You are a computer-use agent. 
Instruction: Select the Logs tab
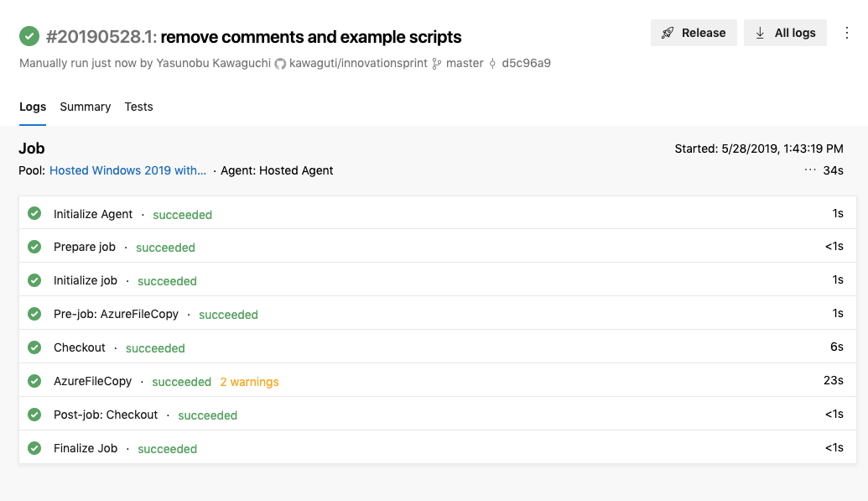coord(33,107)
